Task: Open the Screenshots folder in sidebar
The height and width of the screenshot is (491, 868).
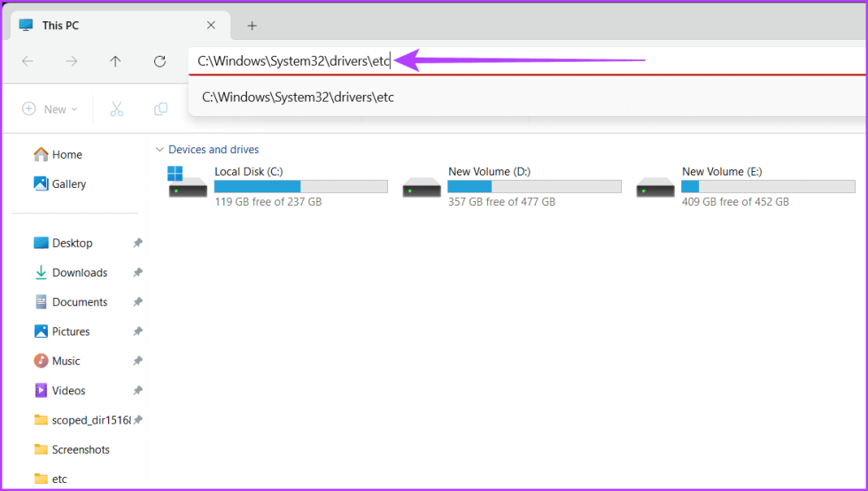Action: [72, 449]
